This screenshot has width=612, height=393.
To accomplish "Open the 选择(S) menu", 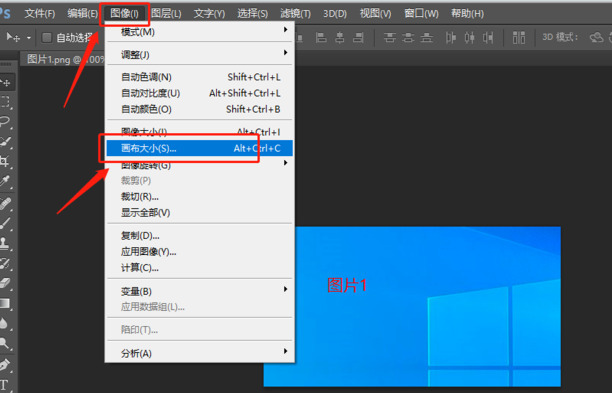I will [x=253, y=14].
